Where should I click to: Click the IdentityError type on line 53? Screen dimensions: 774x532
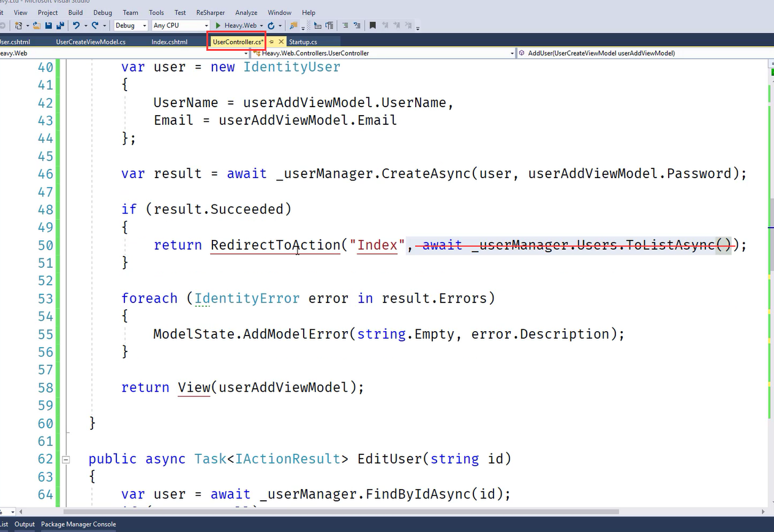(247, 298)
